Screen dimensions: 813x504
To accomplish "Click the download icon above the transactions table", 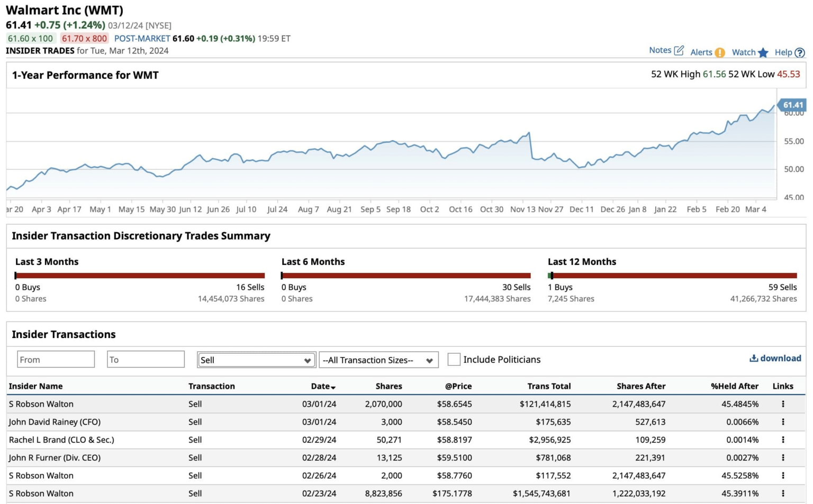I will coord(753,358).
